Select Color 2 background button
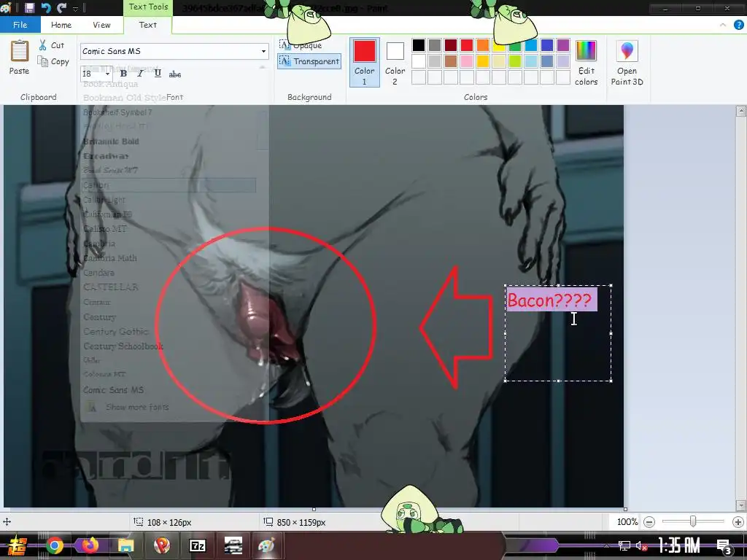 pos(395,62)
